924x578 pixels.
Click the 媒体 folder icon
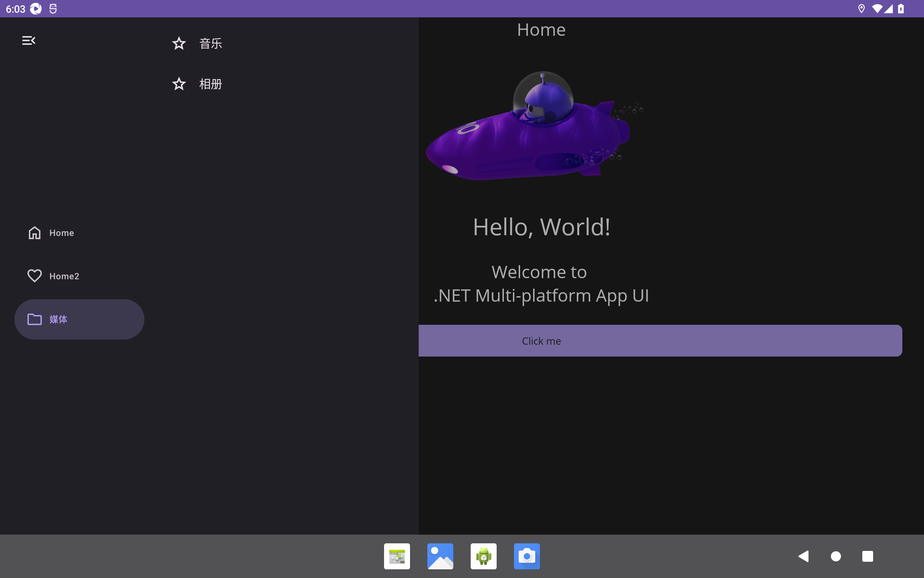pos(34,319)
